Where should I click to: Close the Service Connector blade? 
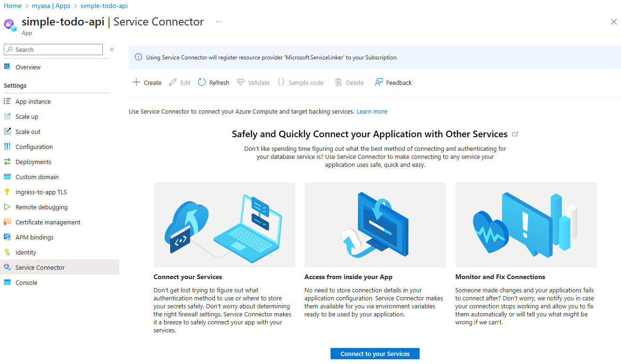pos(613,22)
